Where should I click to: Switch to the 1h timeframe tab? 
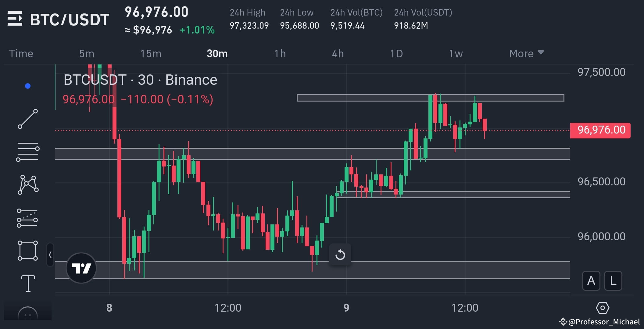(280, 53)
